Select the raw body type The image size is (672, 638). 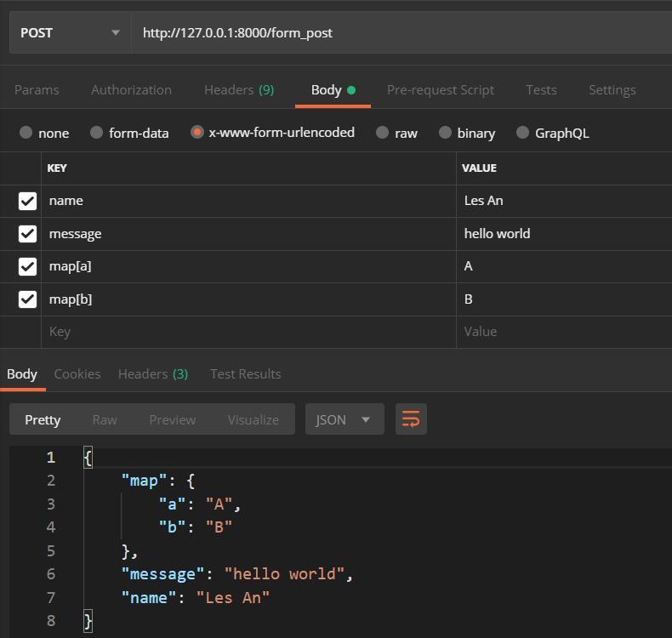click(x=382, y=133)
